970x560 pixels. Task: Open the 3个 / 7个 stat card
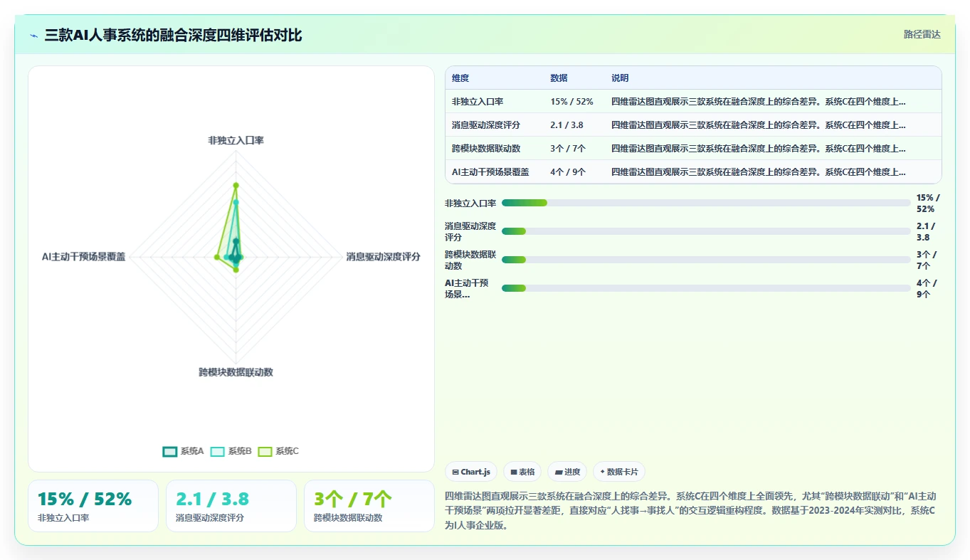[369, 506]
